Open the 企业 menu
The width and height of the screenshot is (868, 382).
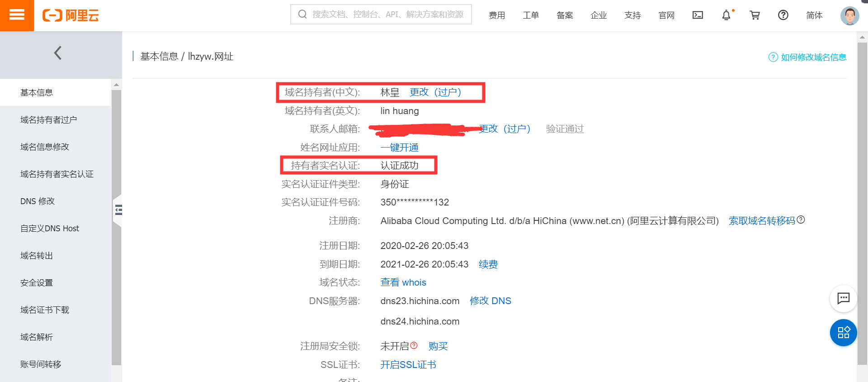599,15
